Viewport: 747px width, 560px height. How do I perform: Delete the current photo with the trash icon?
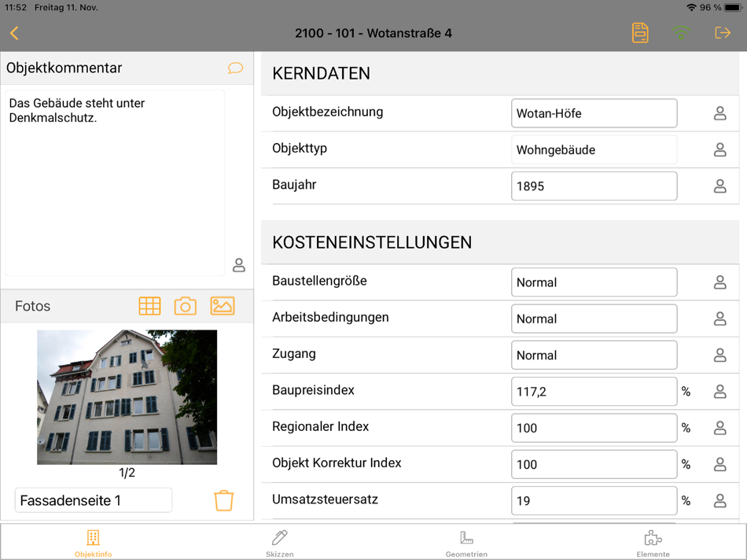coord(223,500)
